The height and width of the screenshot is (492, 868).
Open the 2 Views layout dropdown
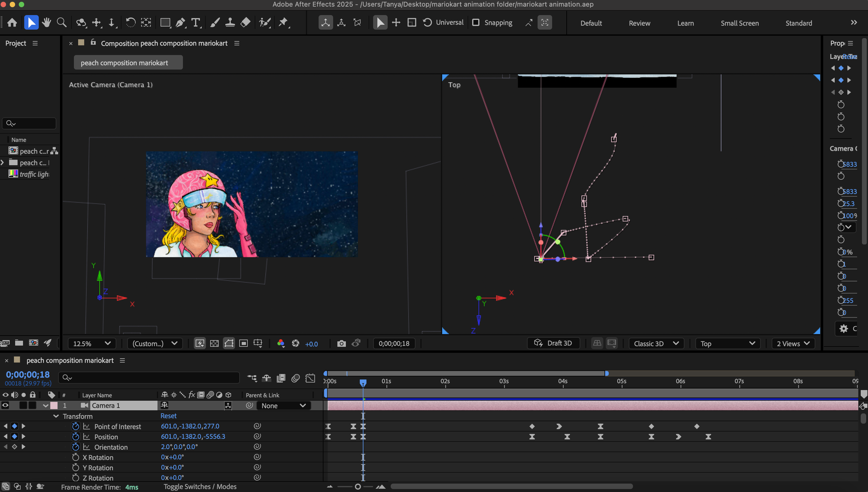coord(793,343)
